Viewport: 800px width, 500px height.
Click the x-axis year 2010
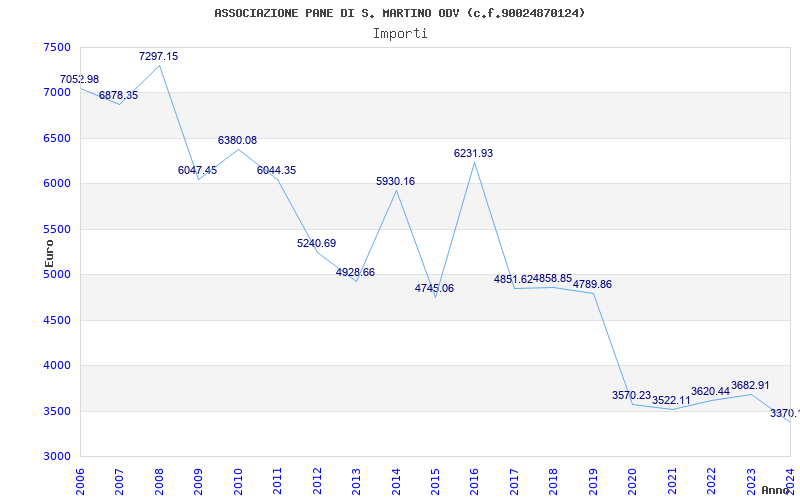pos(238,481)
